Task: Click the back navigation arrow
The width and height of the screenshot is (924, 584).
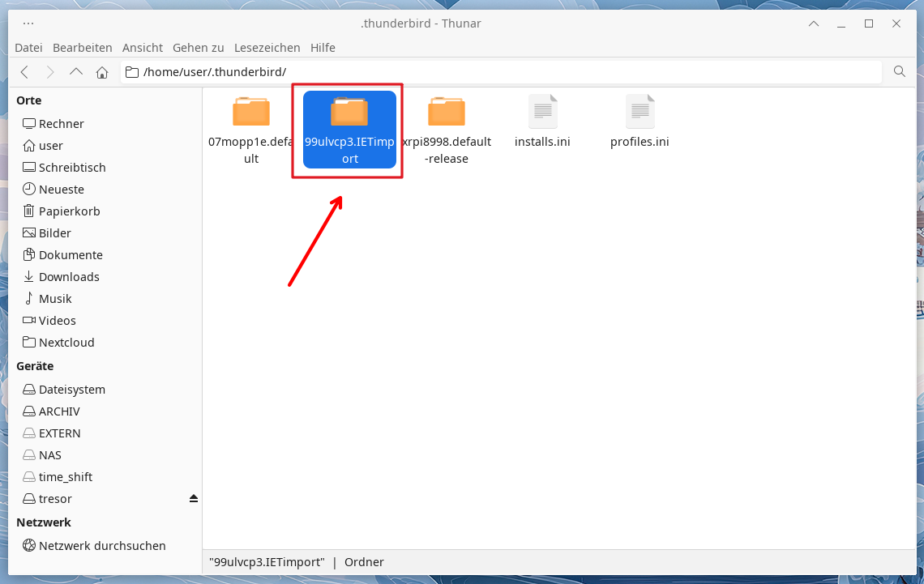Action: [x=24, y=72]
